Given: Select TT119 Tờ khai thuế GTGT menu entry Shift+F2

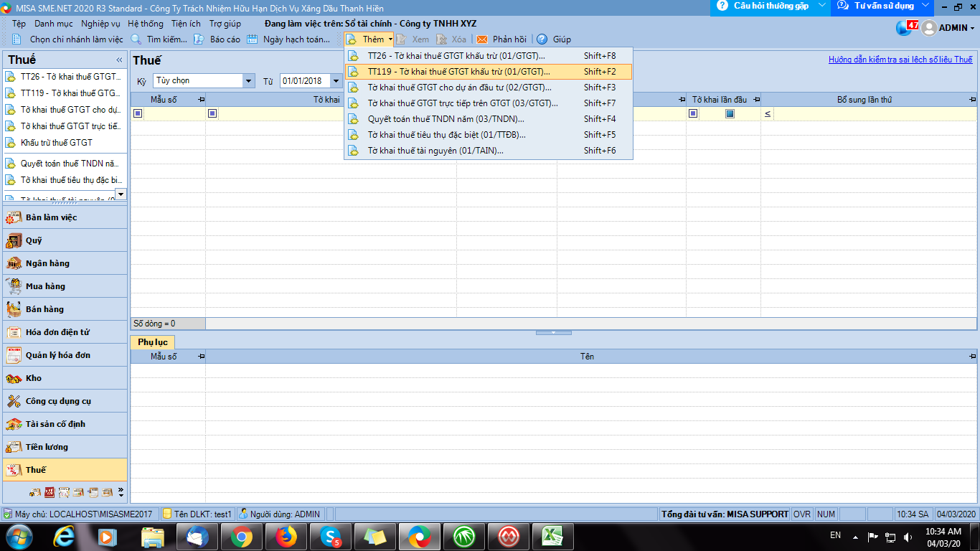Looking at the screenshot, I should pyautogui.click(x=489, y=72).
